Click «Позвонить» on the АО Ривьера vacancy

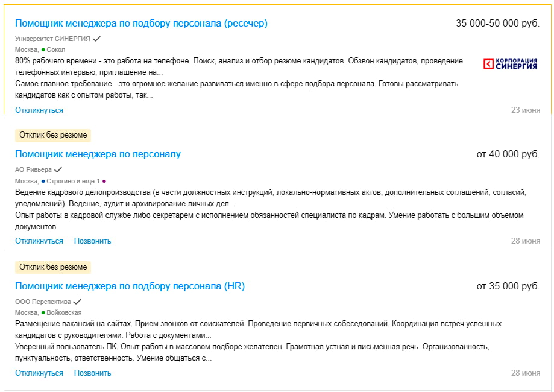(93, 241)
